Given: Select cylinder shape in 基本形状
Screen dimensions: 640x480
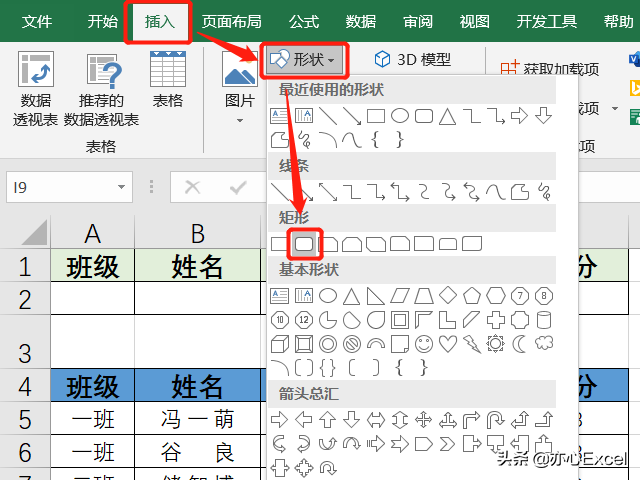Looking at the screenshot, I should pyautogui.click(x=544, y=320).
